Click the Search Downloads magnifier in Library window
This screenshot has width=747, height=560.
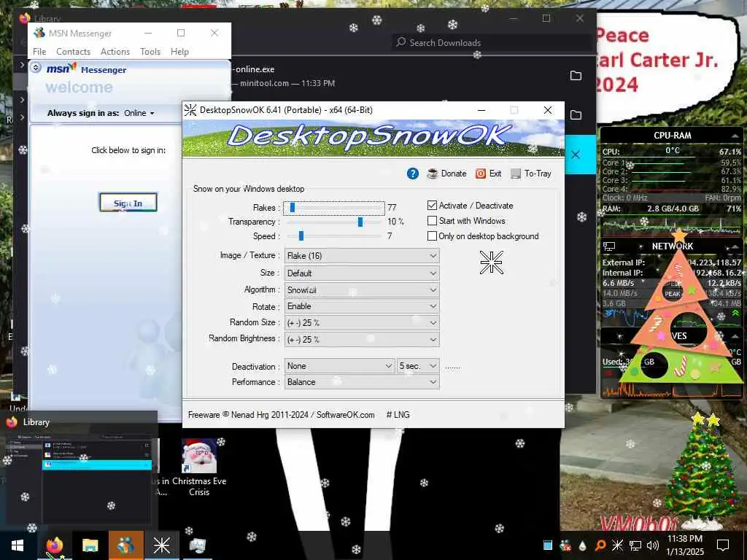pyautogui.click(x=401, y=42)
